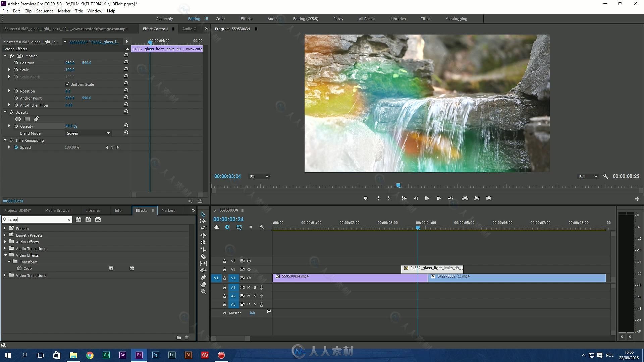Toggle visibility of V2 track
The width and height of the screenshot is (644, 362).
coord(249,269)
